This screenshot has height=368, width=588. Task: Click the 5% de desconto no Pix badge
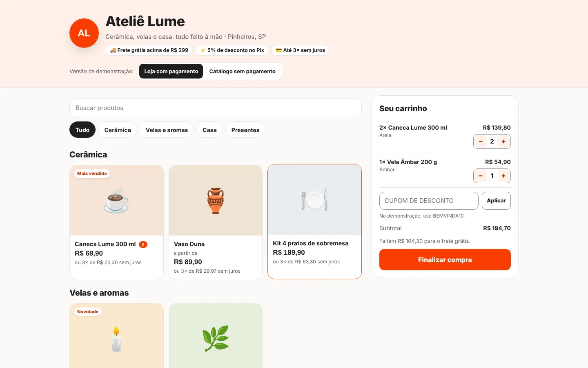click(x=232, y=50)
